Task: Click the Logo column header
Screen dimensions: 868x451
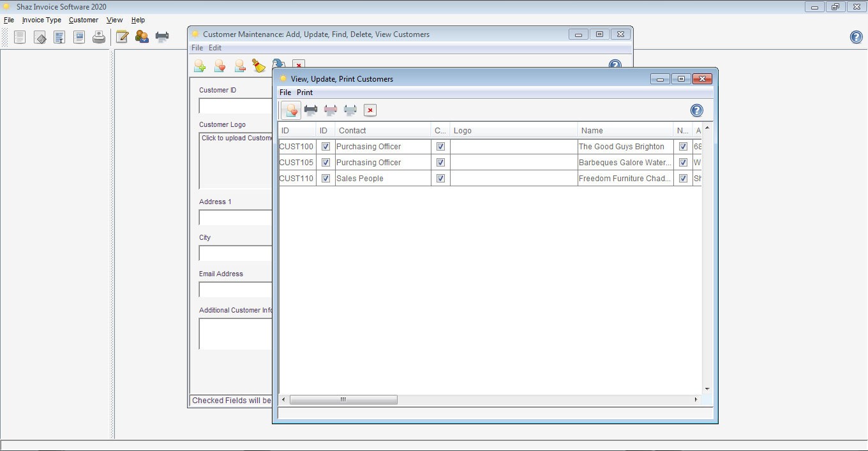Action: click(514, 130)
